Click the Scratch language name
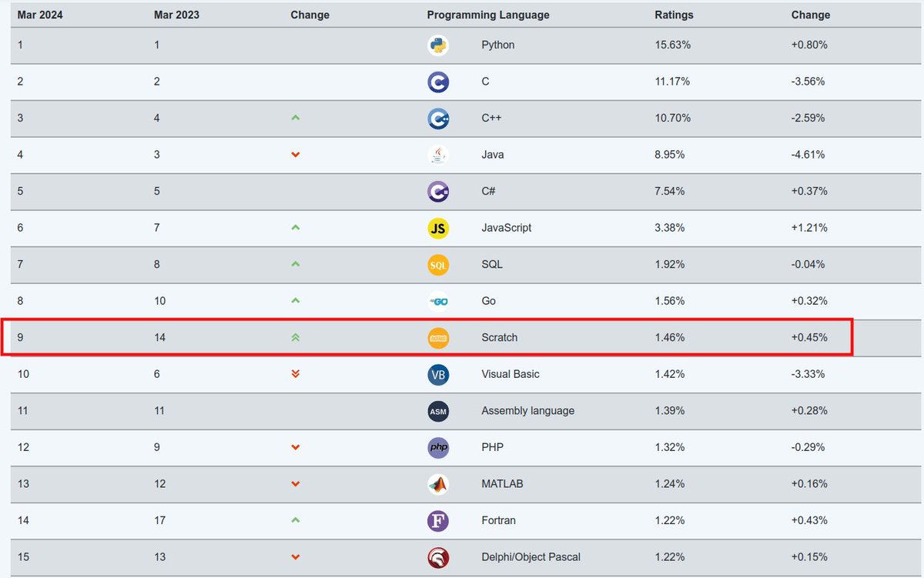The height and width of the screenshot is (578, 924). [x=500, y=338]
